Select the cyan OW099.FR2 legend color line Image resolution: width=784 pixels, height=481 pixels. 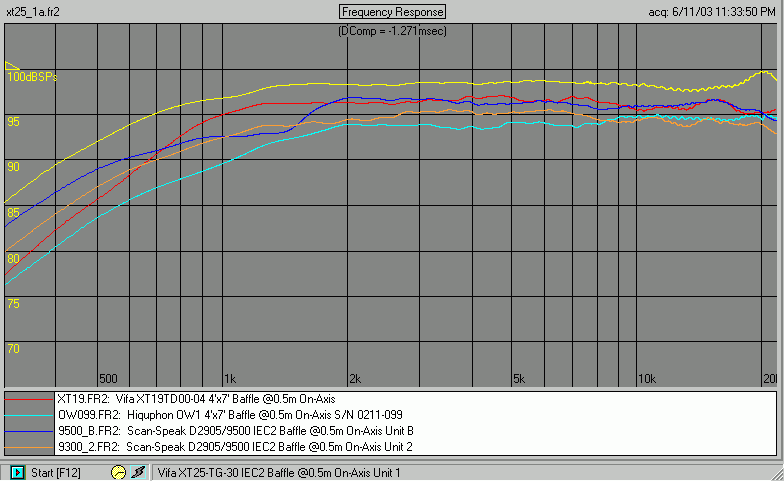[28, 414]
